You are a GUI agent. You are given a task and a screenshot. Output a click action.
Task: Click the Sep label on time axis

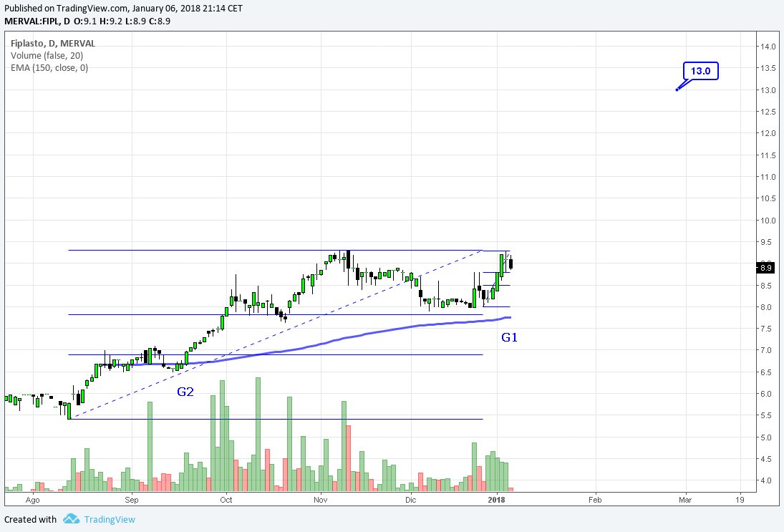click(x=132, y=500)
